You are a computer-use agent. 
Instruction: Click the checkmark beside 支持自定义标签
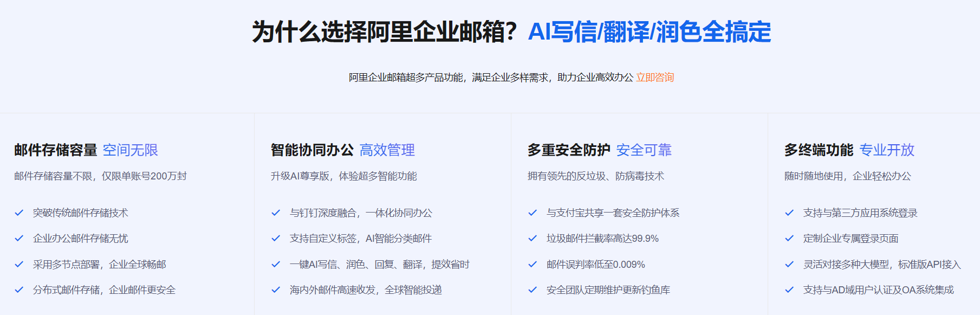tap(276, 238)
